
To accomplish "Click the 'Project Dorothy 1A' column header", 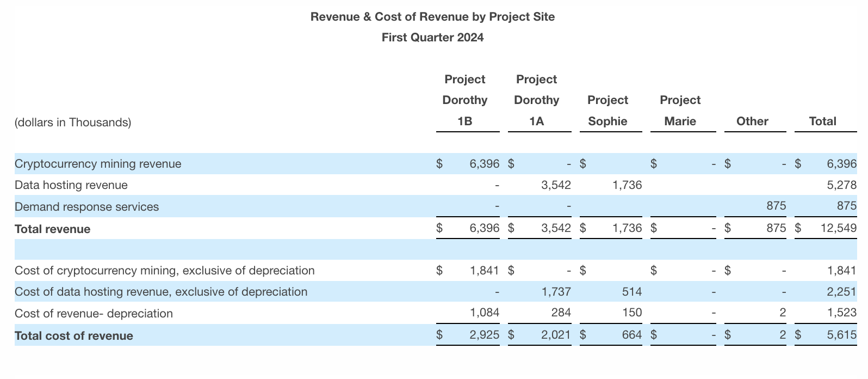I will 536,100.
